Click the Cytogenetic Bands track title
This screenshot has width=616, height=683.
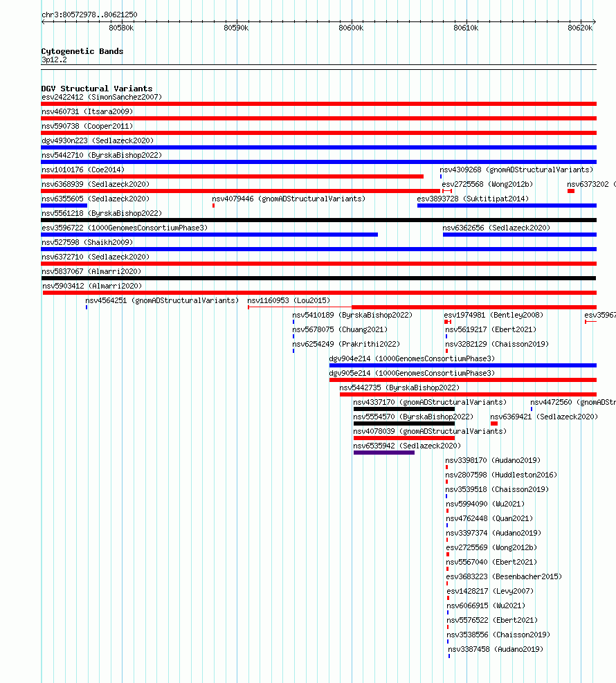pyautogui.click(x=82, y=51)
